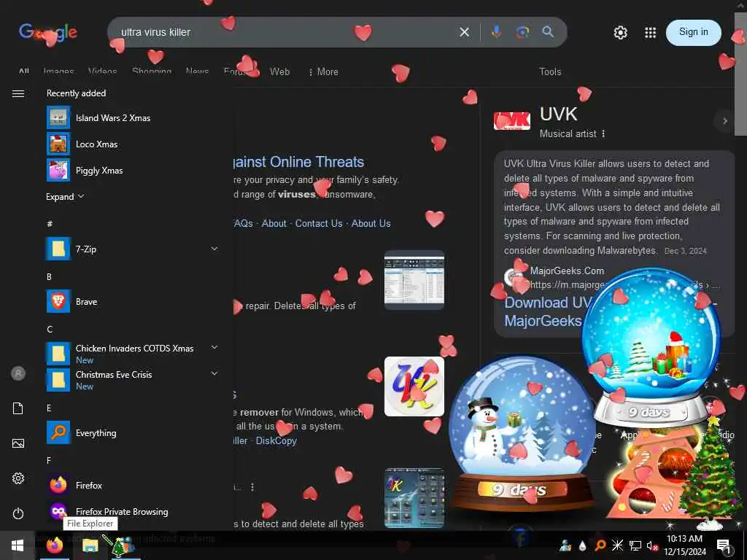Open the UVK logo thumbnail
Screen dimensions: 747x560
(x=414, y=386)
